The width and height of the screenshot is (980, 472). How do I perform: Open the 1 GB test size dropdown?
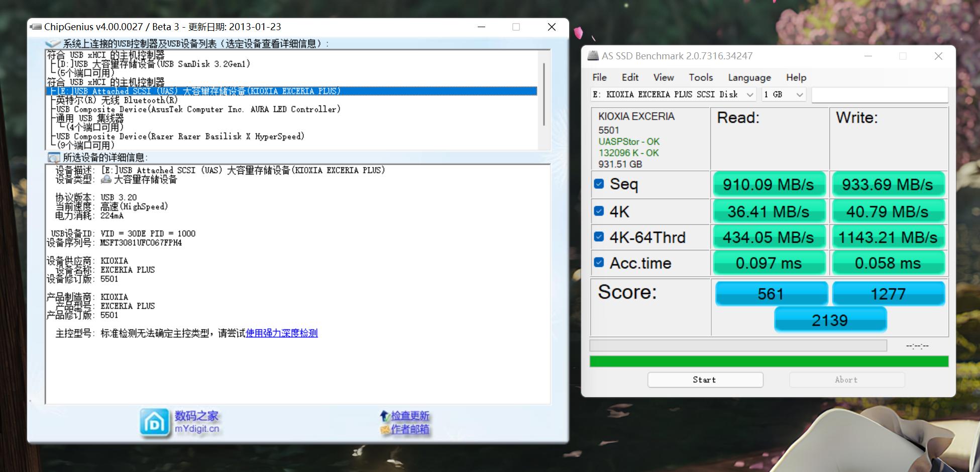coord(784,95)
